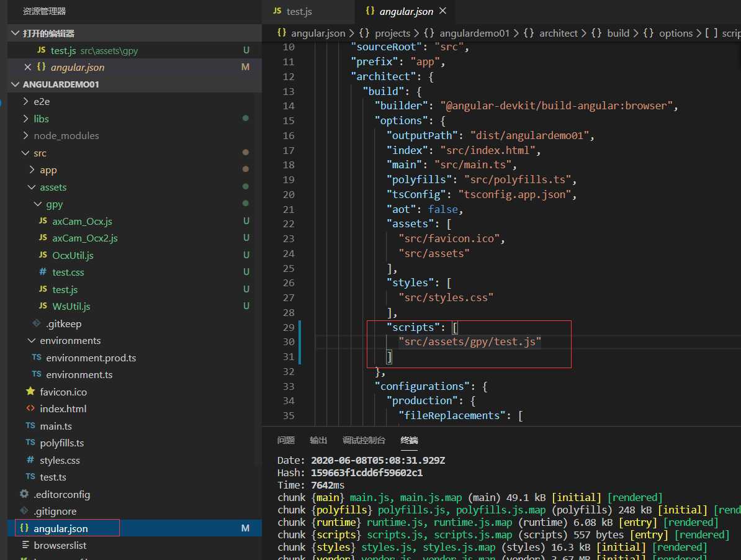The height and width of the screenshot is (560, 741).
Task: Click the gear icon of .editorconfig
Action: tap(24, 494)
